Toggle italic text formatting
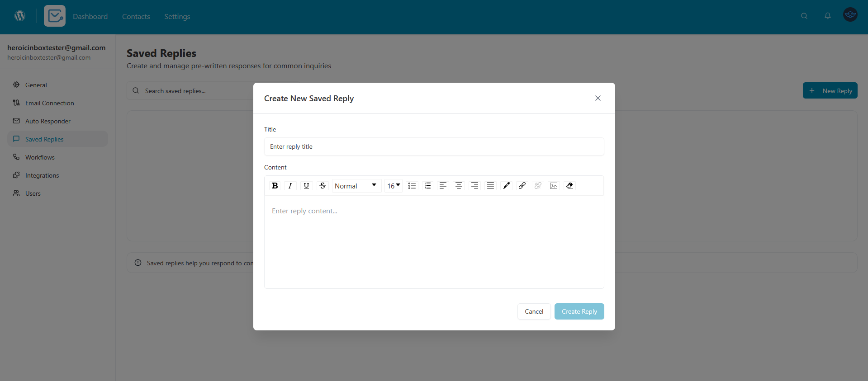 (x=290, y=186)
